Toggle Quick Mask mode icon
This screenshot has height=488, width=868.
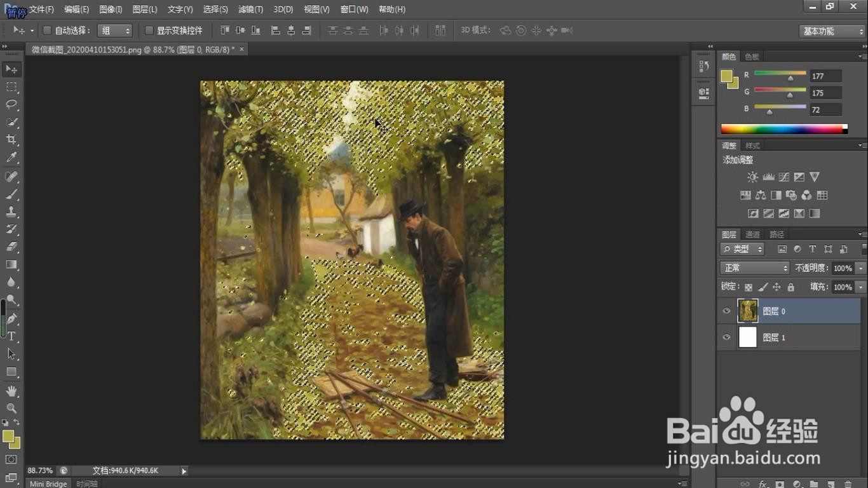tap(11, 459)
